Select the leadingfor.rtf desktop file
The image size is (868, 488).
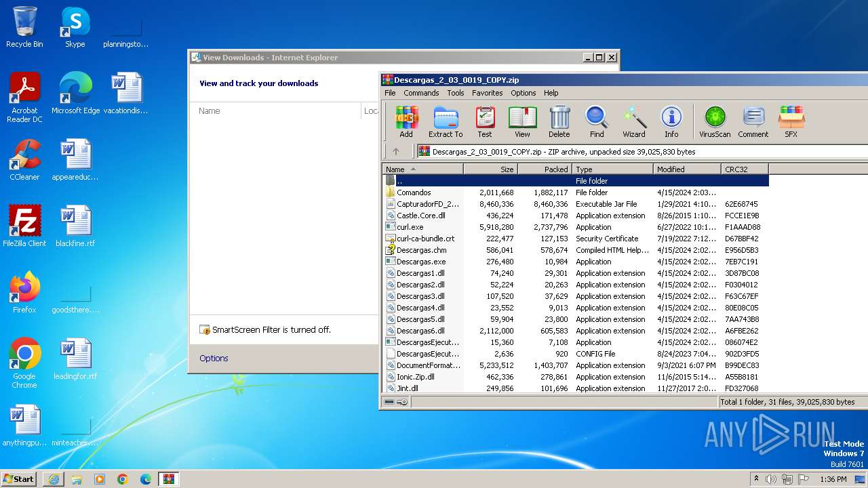(75, 359)
